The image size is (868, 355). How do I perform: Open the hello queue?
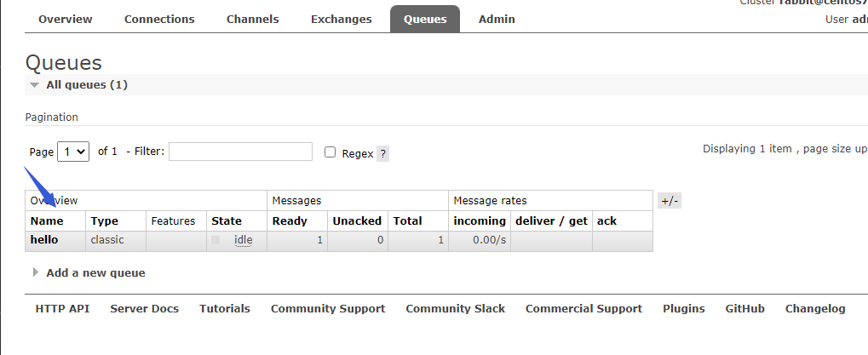[x=44, y=240]
